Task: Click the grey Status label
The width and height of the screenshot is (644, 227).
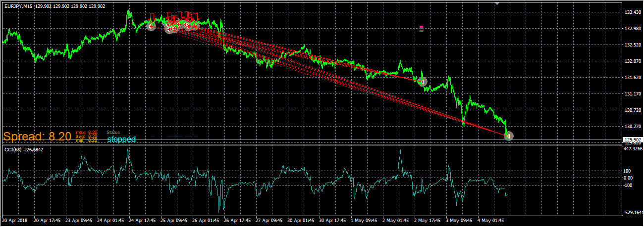Action: pos(113,133)
